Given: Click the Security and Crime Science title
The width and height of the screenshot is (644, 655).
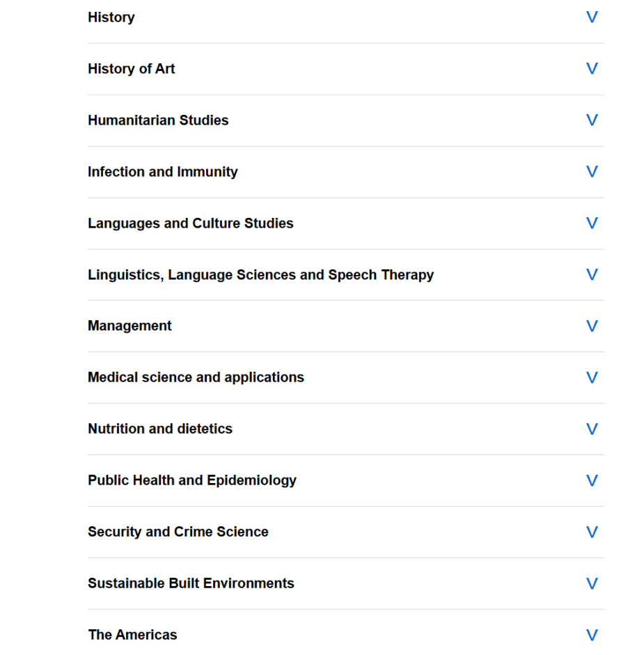Looking at the screenshot, I should pyautogui.click(x=178, y=532).
